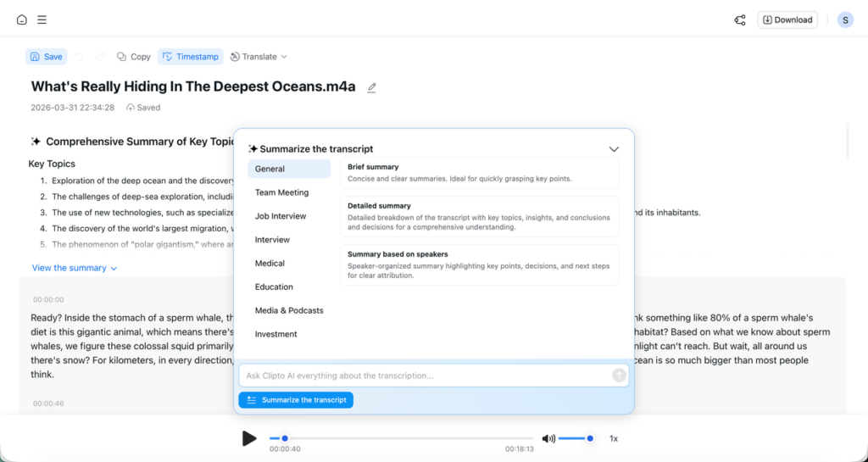Image resolution: width=868 pixels, height=462 pixels.
Task: Select the Media & Podcasts category
Action: (x=289, y=310)
